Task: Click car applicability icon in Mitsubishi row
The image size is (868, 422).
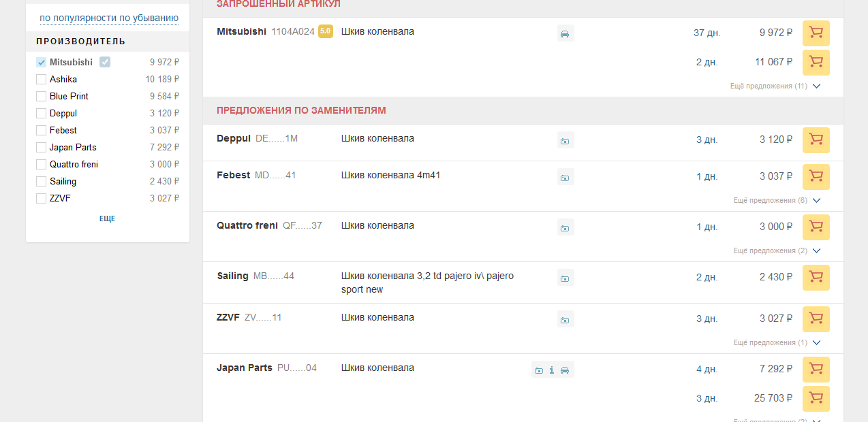Action: (565, 33)
